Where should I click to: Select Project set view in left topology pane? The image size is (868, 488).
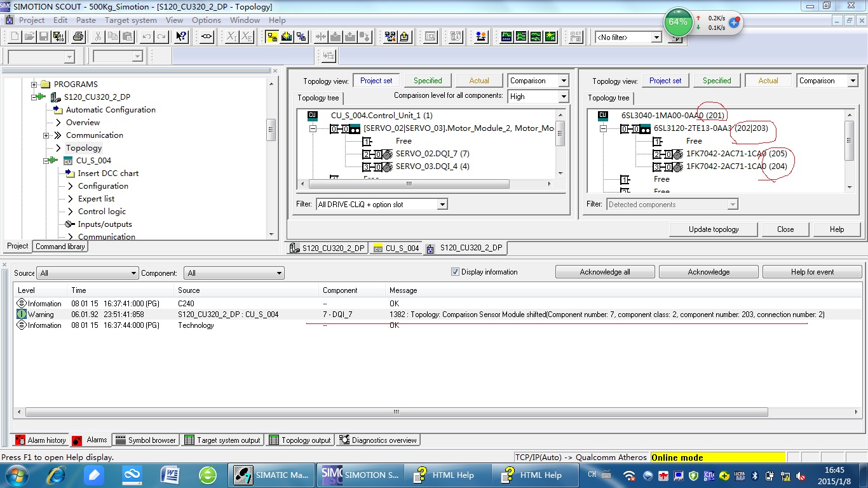pyautogui.click(x=376, y=81)
